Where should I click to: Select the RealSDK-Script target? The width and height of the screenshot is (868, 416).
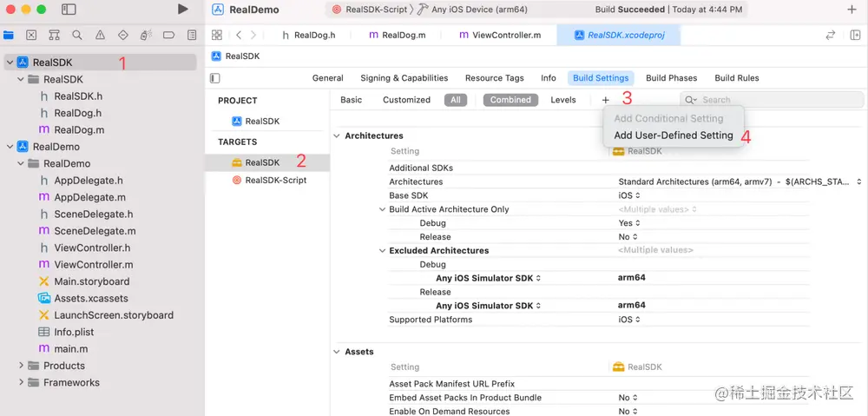[268, 180]
